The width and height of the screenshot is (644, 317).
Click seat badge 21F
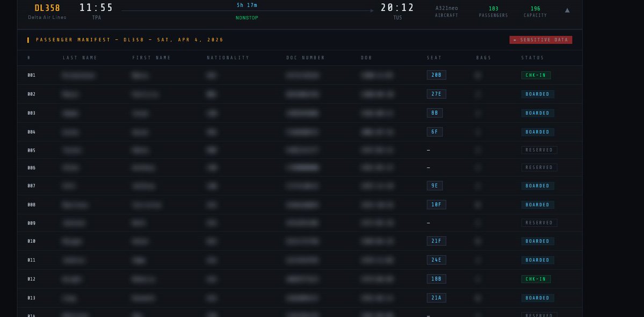click(x=436, y=241)
